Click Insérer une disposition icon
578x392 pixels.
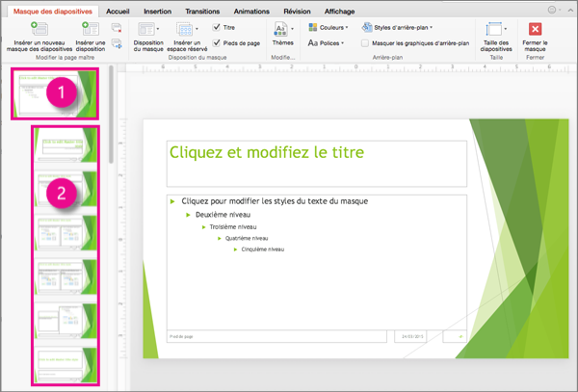click(x=91, y=31)
